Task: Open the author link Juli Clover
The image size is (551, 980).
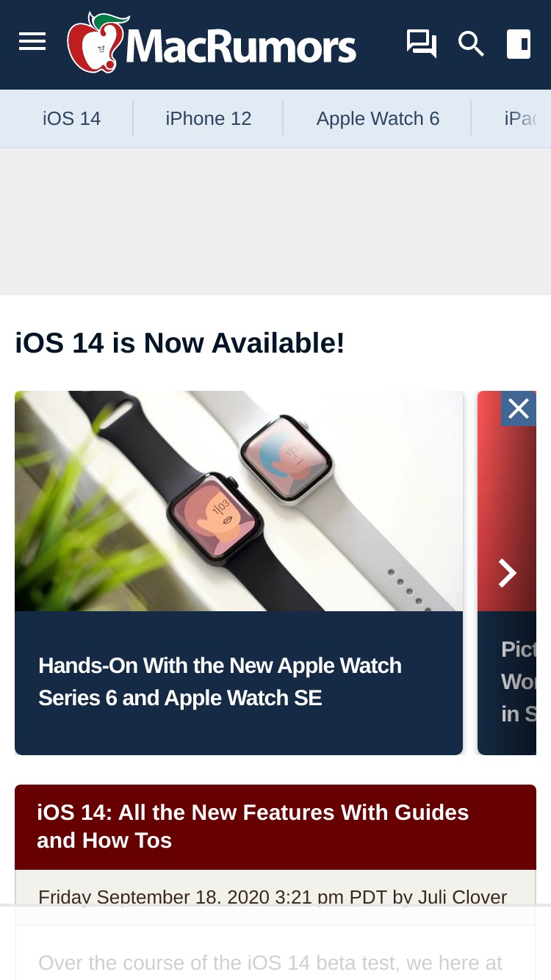Action: click(462, 897)
